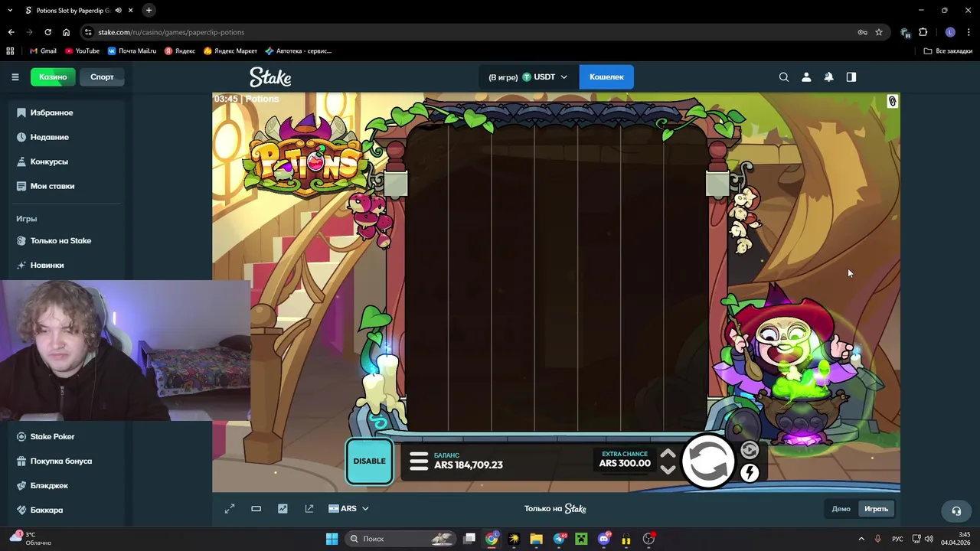This screenshot has width=980, height=551.
Task: Open autoplay settings icon above lightning
Action: (750, 450)
